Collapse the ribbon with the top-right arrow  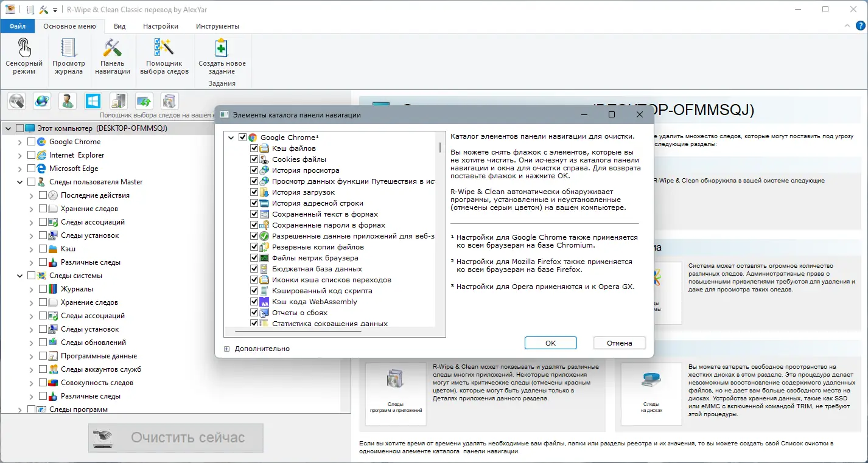click(847, 26)
